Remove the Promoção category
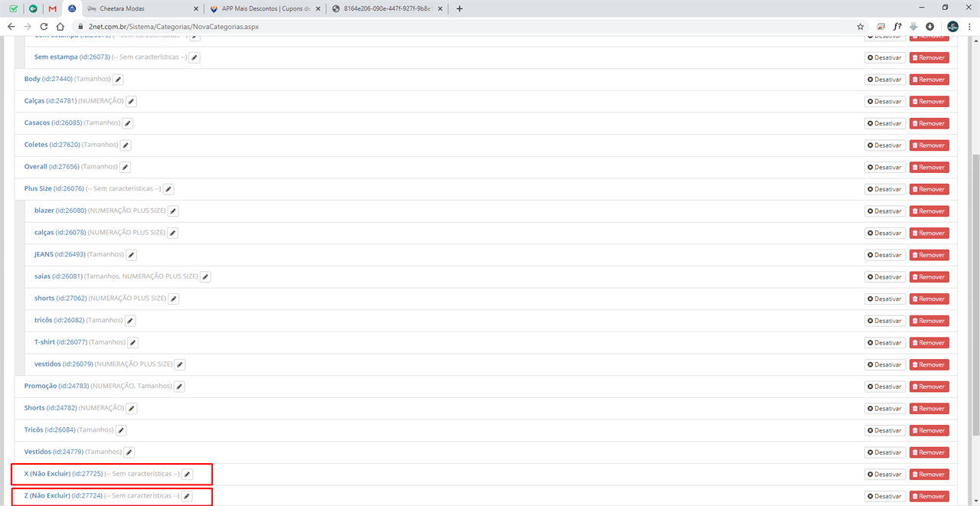 point(929,387)
